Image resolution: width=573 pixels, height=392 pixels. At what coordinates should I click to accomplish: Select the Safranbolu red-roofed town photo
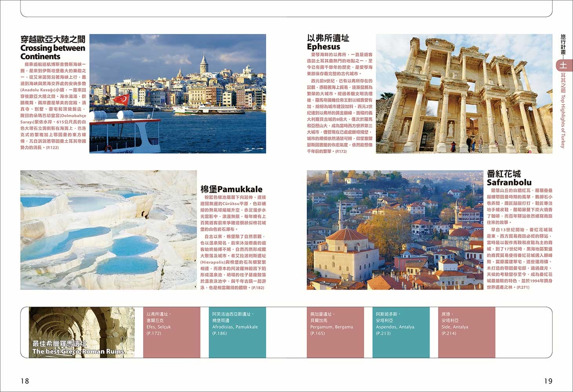[395, 230]
